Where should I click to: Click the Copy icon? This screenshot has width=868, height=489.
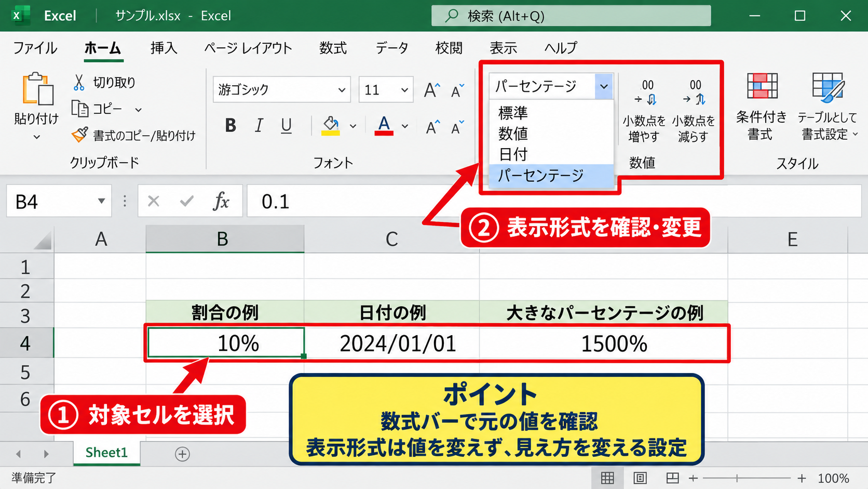80,109
